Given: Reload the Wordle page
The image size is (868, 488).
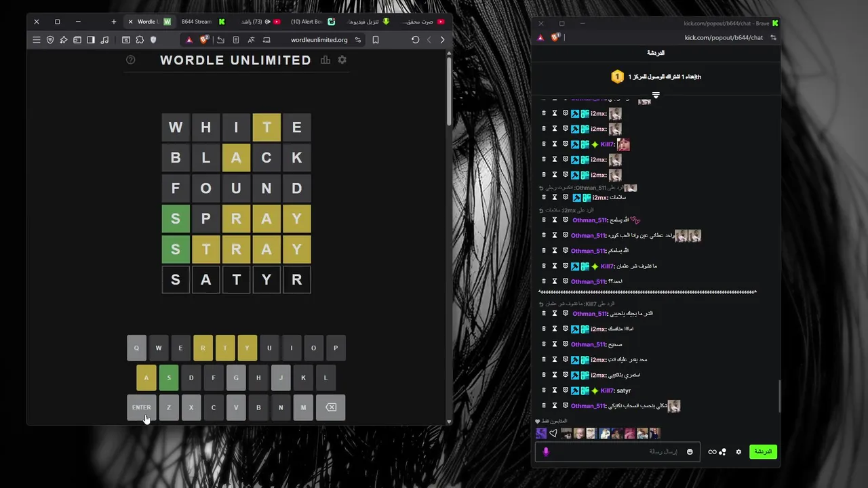Looking at the screenshot, I should [x=416, y=40].
